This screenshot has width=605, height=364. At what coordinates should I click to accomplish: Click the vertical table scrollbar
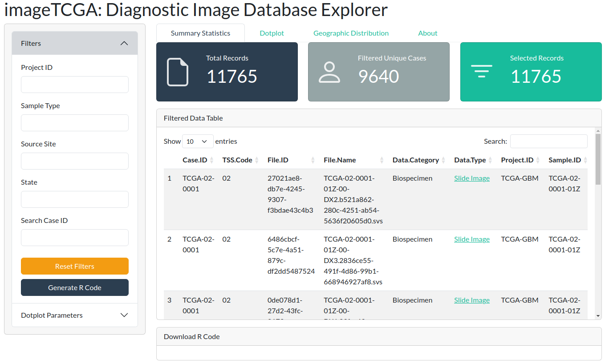598,160
